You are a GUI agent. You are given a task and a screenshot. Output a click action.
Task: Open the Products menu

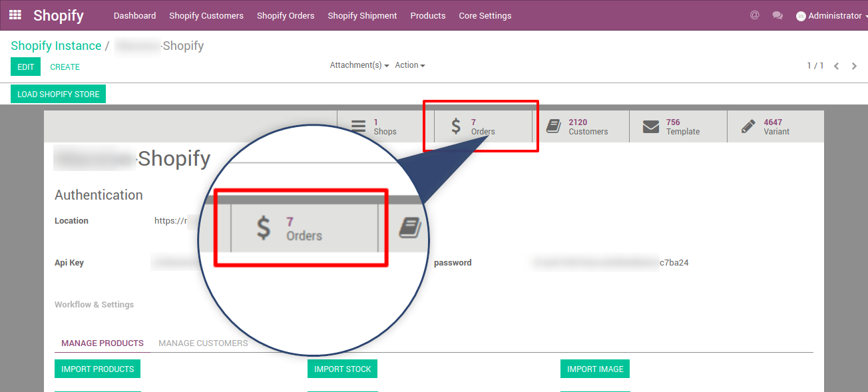click(x=428, y=15)
